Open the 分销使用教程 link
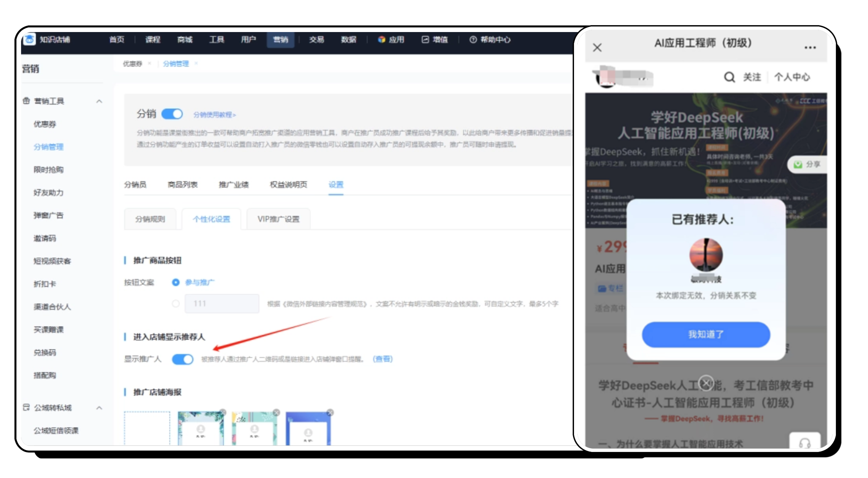Screen dimensions: 868x478 [214, 115]
